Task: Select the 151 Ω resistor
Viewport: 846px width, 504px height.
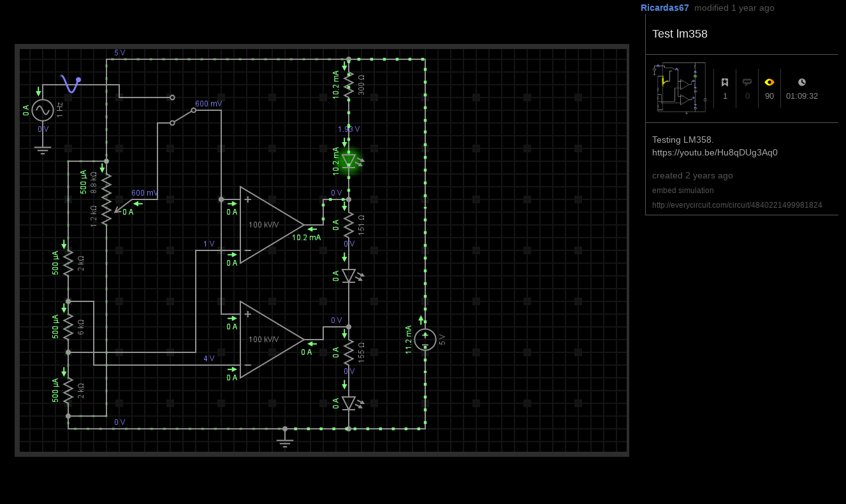Action: click(349, 224)
